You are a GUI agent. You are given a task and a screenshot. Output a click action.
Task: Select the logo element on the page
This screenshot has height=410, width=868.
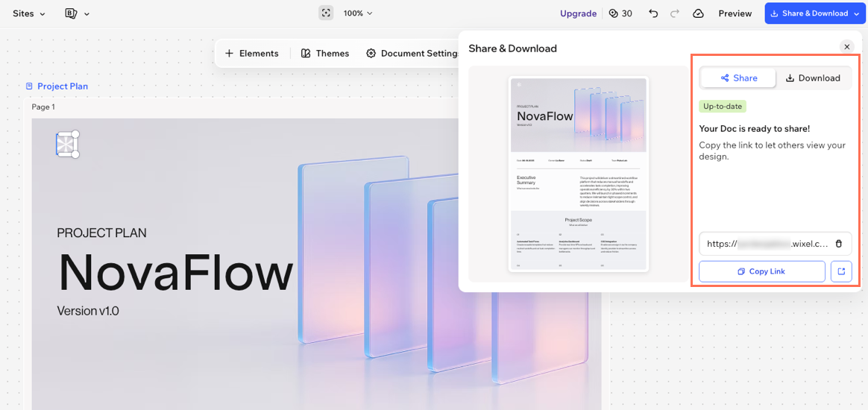pos(66,144)
